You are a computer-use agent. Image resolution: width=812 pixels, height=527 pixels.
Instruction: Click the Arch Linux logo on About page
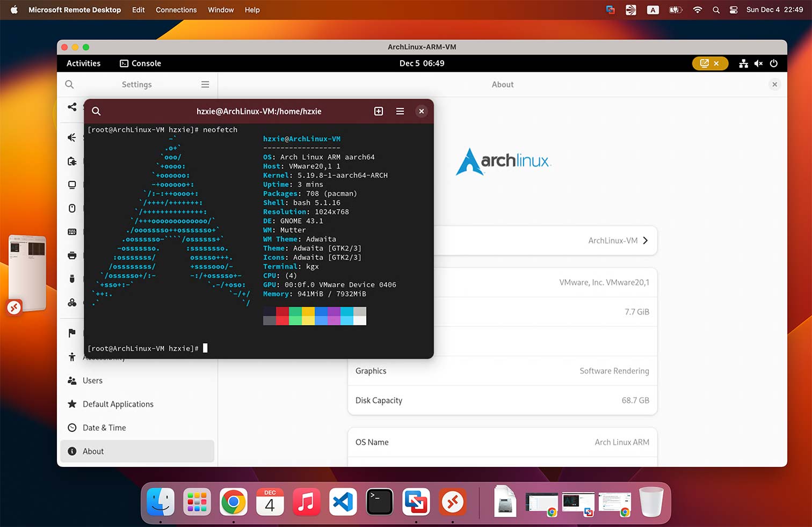click(x=503, y=162)
